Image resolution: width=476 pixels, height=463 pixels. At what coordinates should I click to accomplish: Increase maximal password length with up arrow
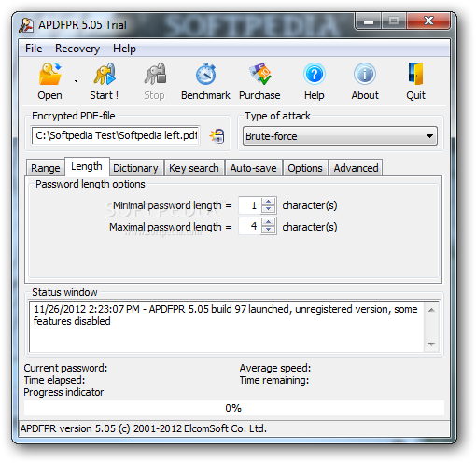(x=269, y=222)
